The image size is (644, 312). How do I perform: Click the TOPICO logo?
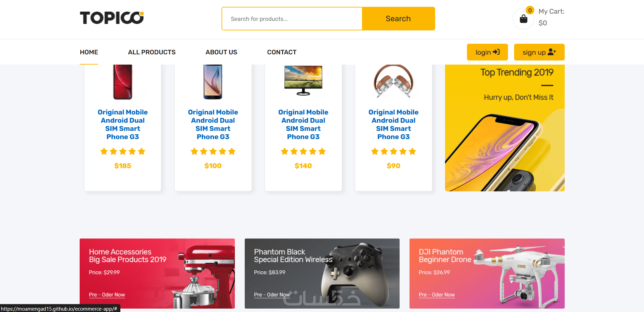(x=112, y=18)
